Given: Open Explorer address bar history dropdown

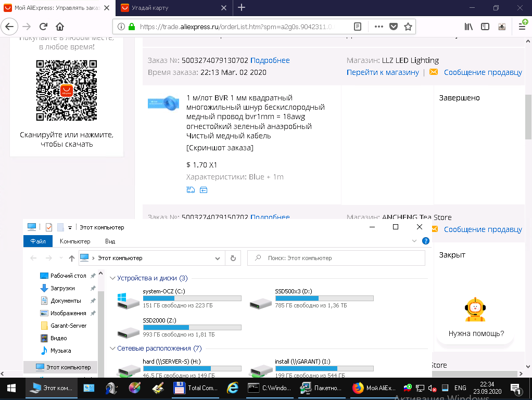Looking at the screenshot, I should point(218,259).
